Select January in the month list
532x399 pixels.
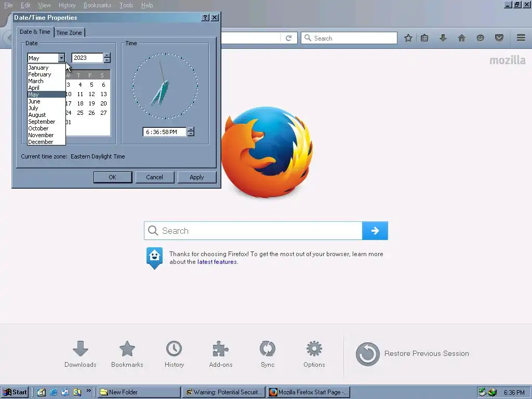(x=46, y=68)
